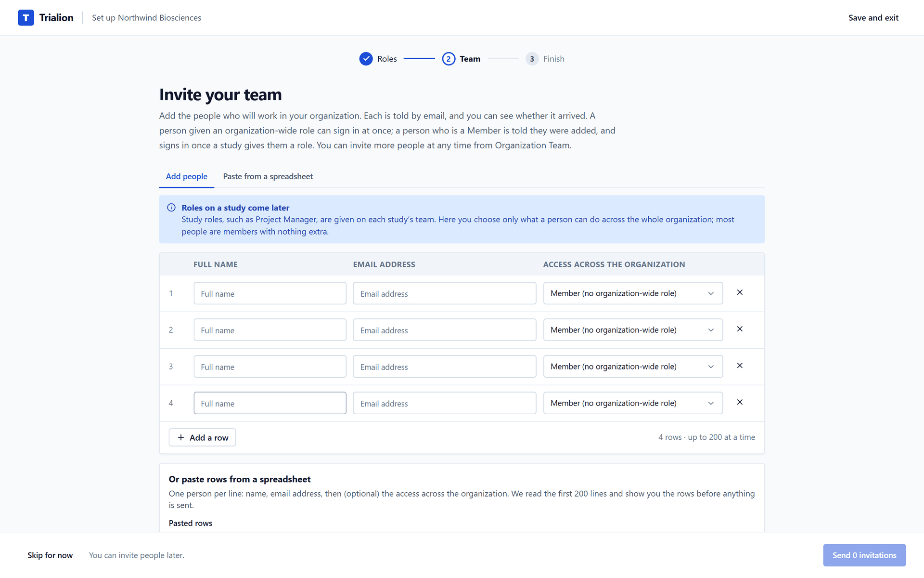This screenshot has width=924, height=578.
Task: Switch to Paste from a spreadsheet tab
Action: pos(268,176)
